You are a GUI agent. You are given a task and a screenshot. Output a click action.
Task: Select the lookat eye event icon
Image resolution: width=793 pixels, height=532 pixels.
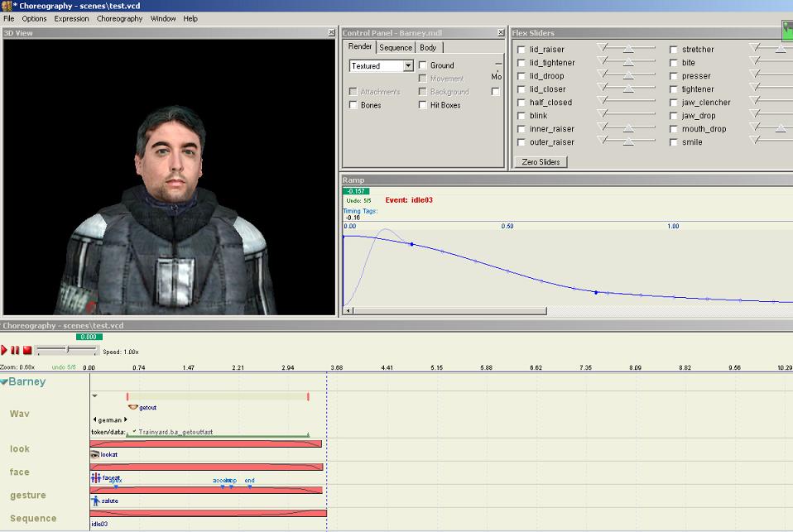point(95,454)
